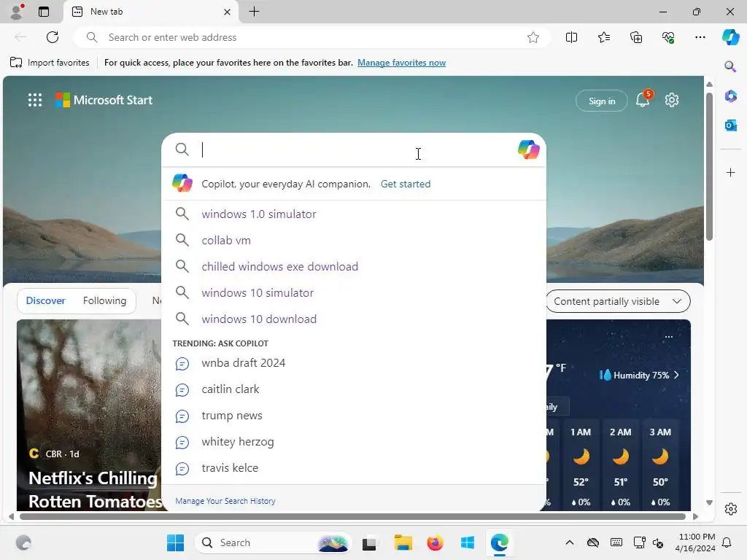
Task: Select suggestion chilled windows exe download
Action: pyautogui.click(x=354, y=266)
